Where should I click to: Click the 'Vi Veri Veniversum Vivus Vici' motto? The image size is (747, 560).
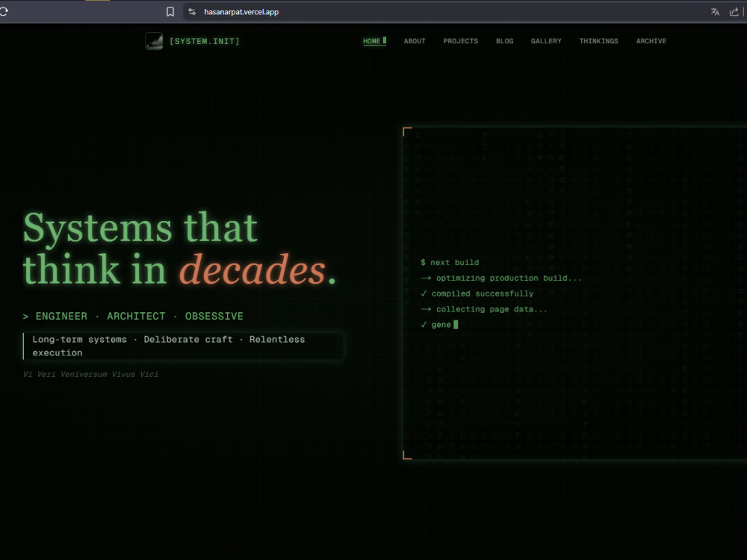[x=90, y=374]
